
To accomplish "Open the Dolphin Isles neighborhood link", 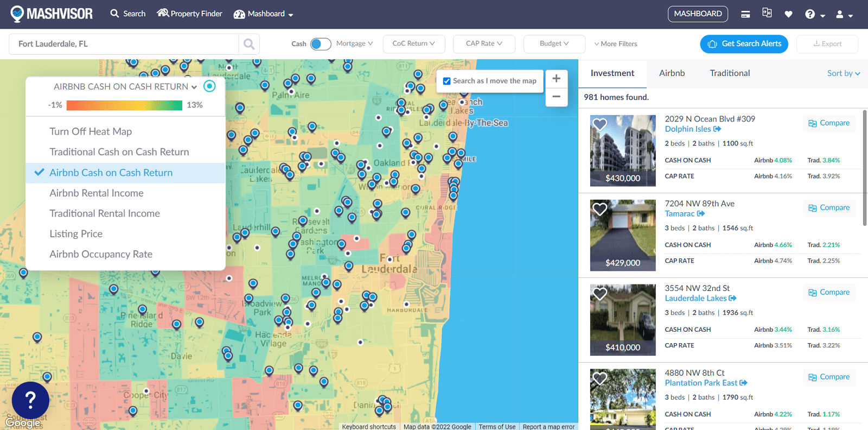I will click(x=693, y=129).
